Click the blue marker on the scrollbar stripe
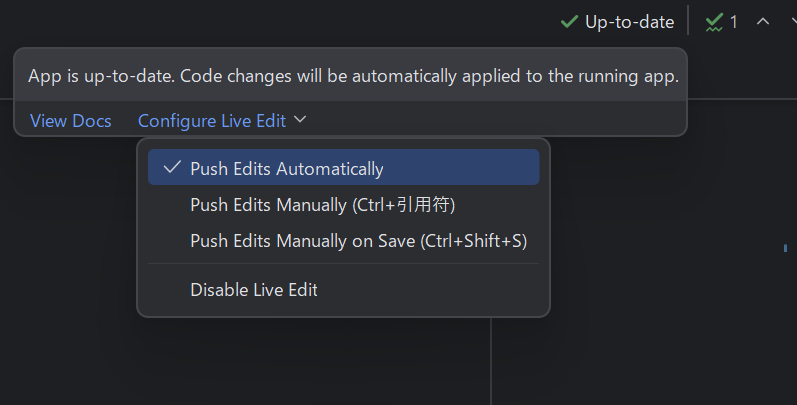797x405 pixels. coord(785,248)
